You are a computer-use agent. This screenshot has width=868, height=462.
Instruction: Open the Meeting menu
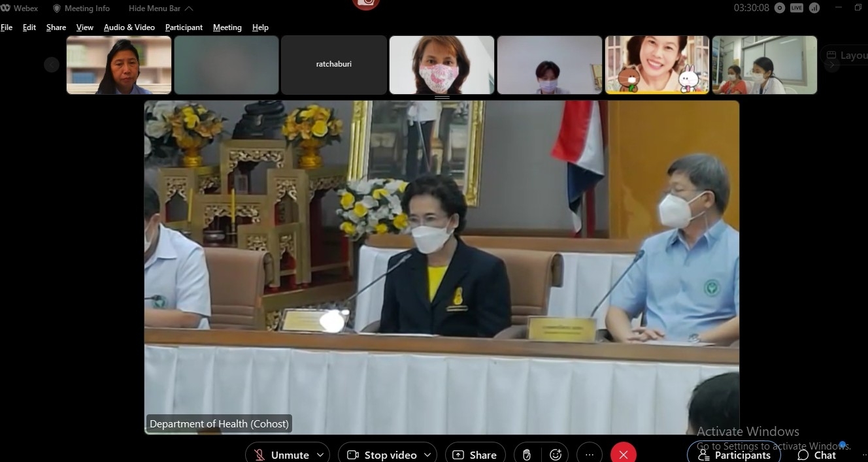click(227, 27)
